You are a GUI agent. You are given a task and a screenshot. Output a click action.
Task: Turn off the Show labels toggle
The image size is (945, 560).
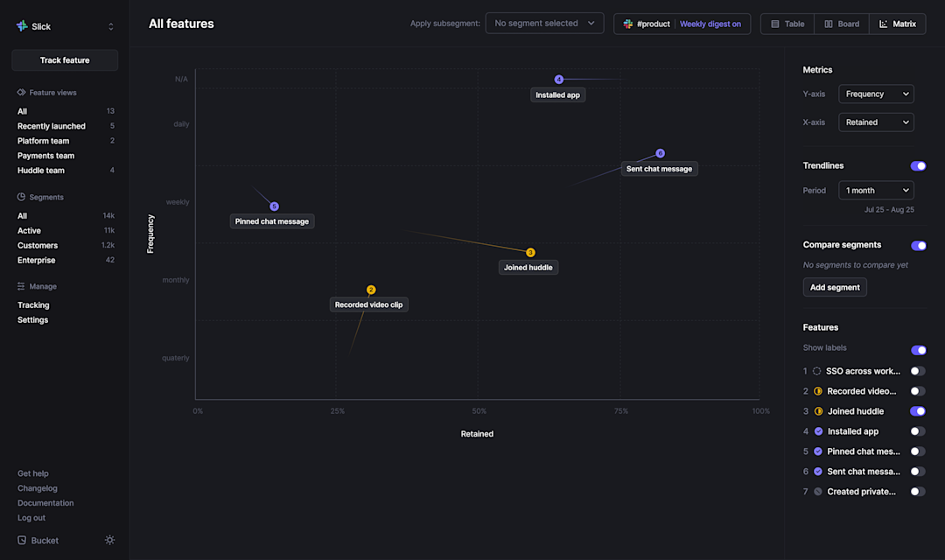918,349
